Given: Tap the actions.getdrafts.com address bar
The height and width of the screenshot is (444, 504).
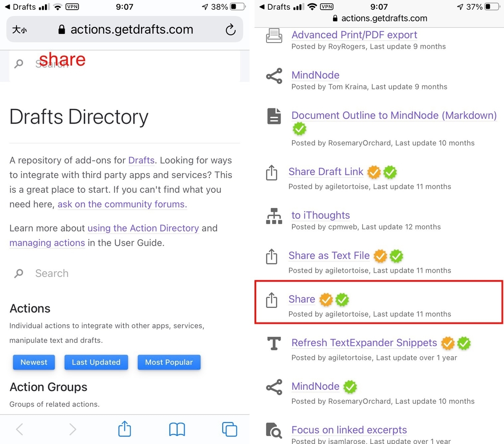Looking at the screenshot, I should click(125, 29).
